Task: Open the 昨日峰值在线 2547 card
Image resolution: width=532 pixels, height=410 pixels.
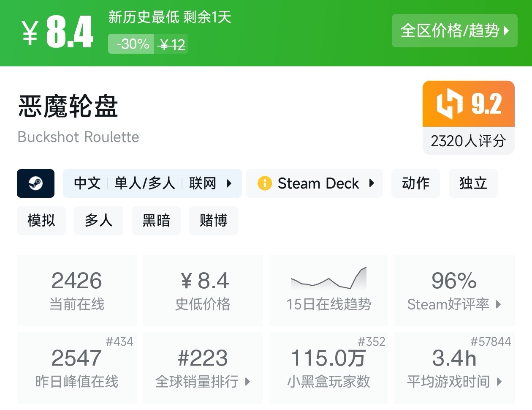Action: (77, 368)
